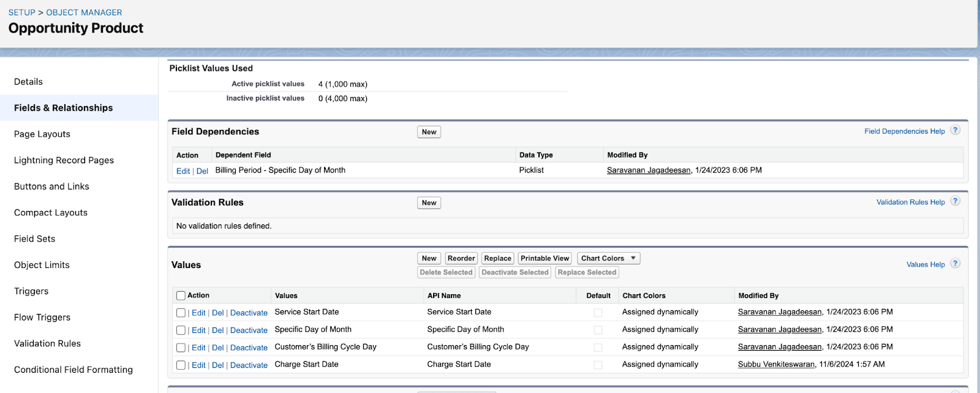This screenshot has width=980, height=393.
Task: Check the Specific Day of Month row checkbox
Action: point(181,330)
